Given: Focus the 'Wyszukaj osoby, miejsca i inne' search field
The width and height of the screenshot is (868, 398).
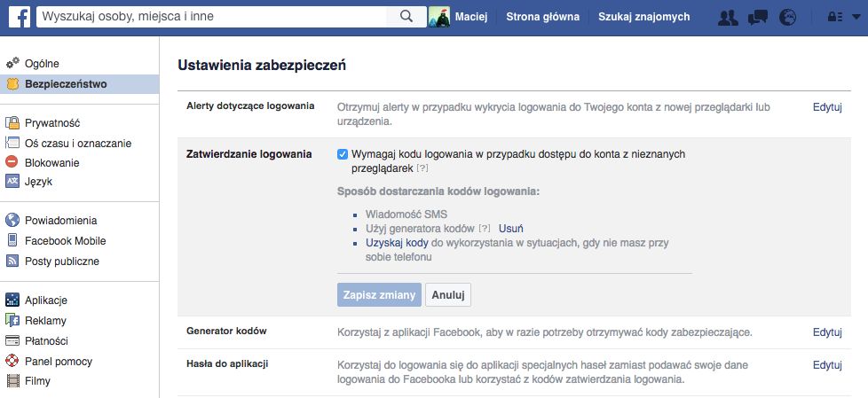Looking at the screenshot, I should [213, 16].
